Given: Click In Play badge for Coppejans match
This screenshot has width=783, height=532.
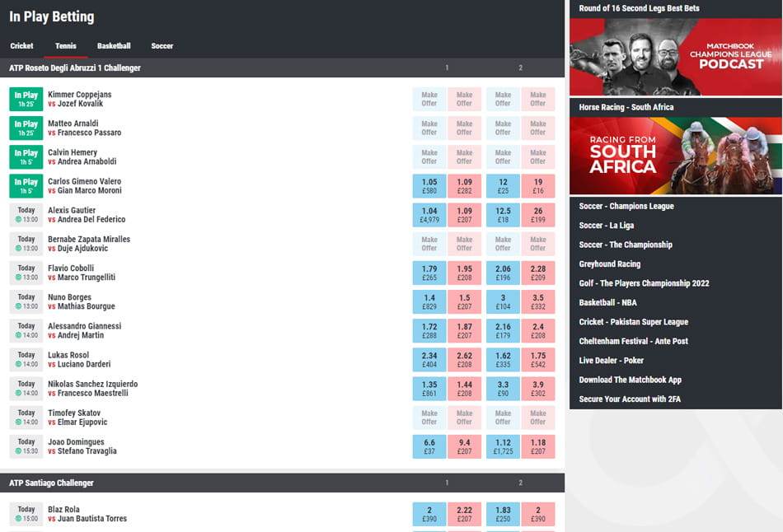Looking at the screenshot, I should pos(26,99).
